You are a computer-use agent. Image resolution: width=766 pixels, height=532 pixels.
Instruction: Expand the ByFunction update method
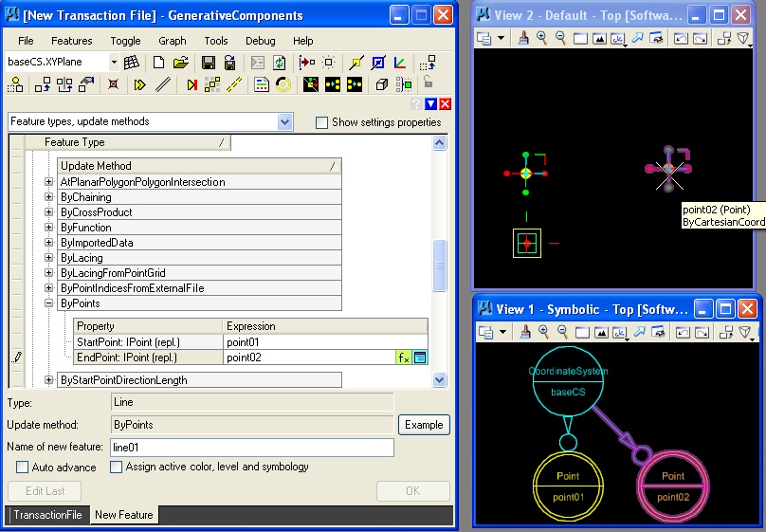48,228
